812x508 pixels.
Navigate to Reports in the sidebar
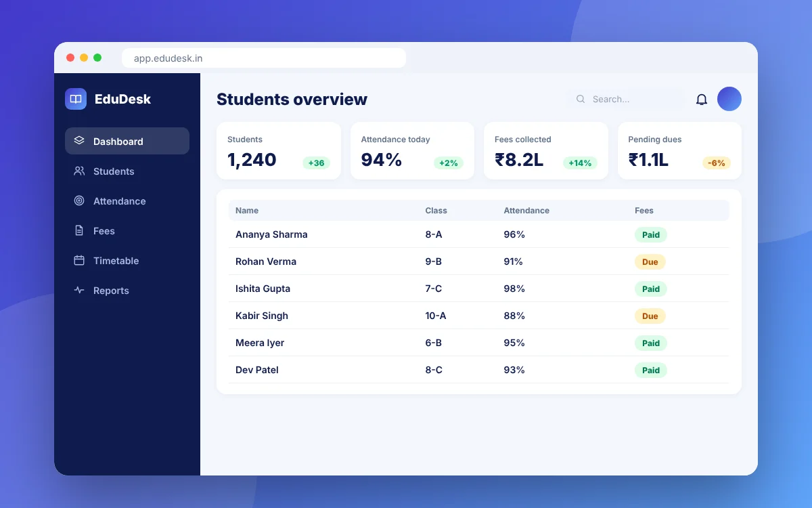127,291
